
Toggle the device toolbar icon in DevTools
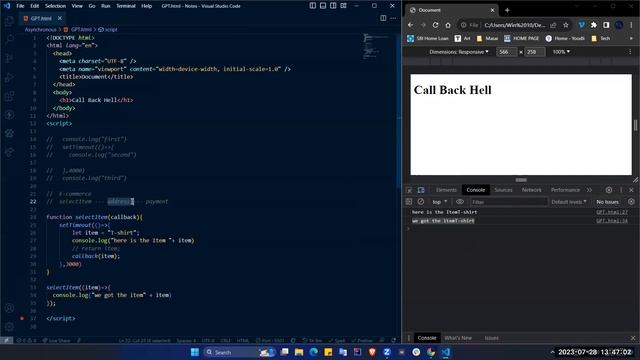[x=421, y=190]
